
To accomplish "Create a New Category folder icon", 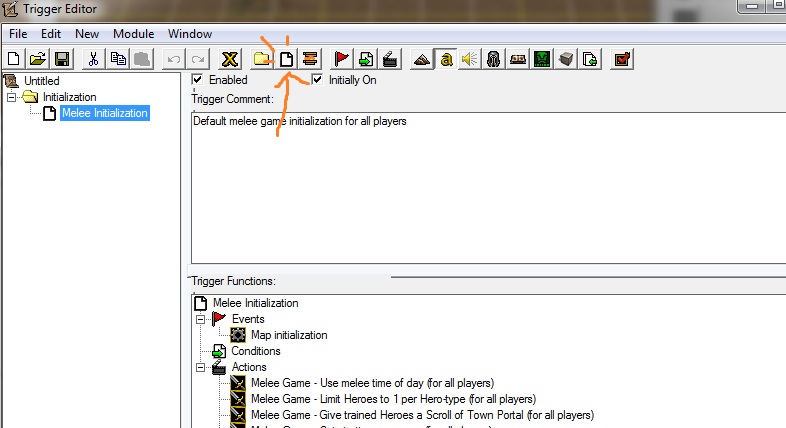I will click(x=262, y=59).
